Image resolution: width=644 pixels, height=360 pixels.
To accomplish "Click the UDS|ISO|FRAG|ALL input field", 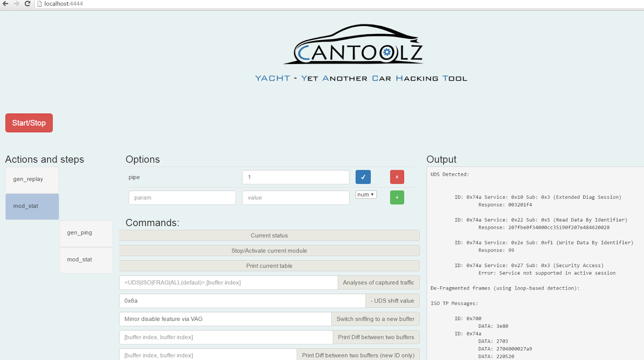I will [229, 283].
